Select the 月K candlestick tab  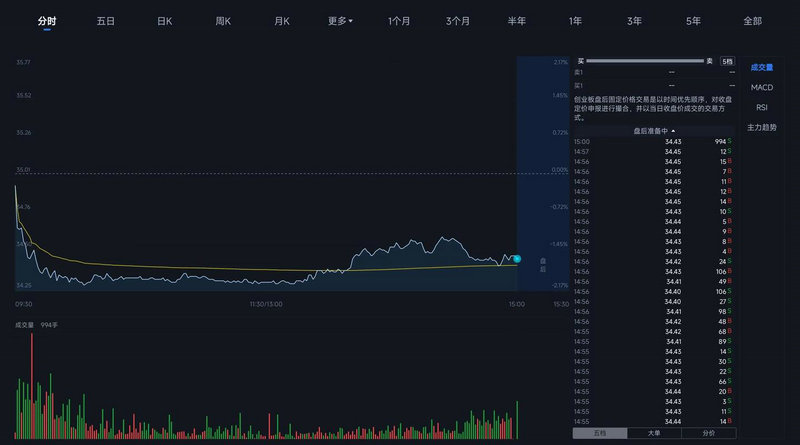pos(282,21)
